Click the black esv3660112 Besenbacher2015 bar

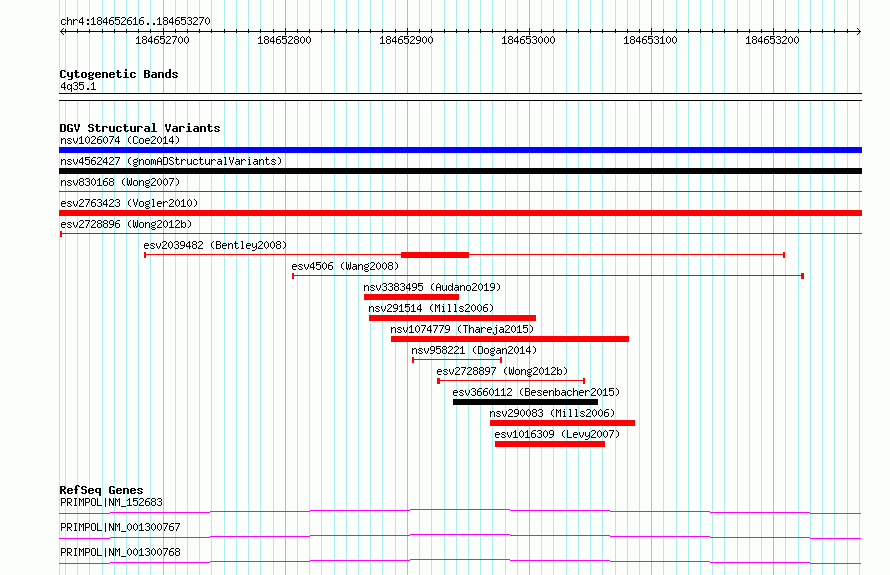click(525, 402)
